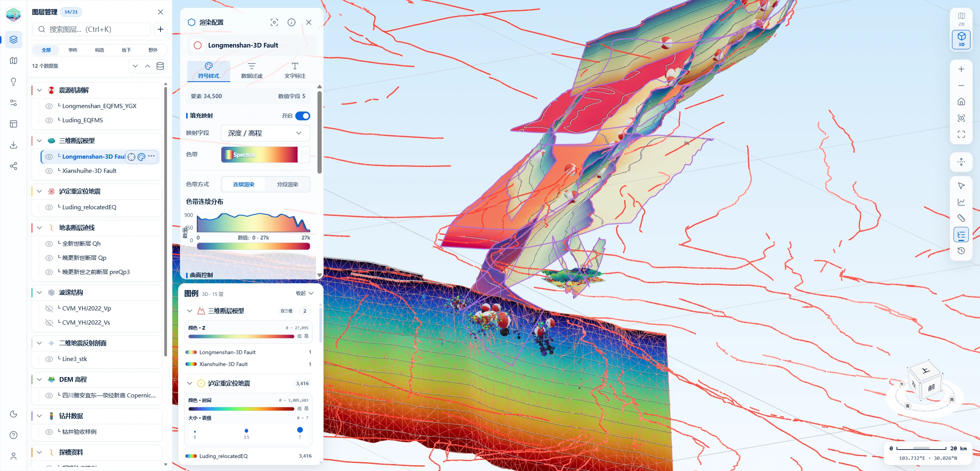Choose 分段渲染 color band mode

pyautogui.click(x=288, y=184)
